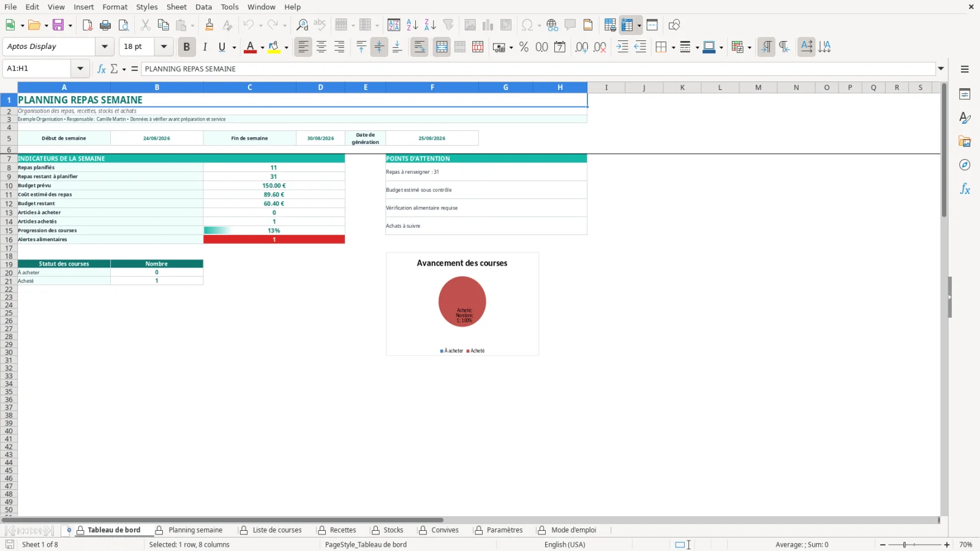Toggle Wrap Text button

(420, 47)
